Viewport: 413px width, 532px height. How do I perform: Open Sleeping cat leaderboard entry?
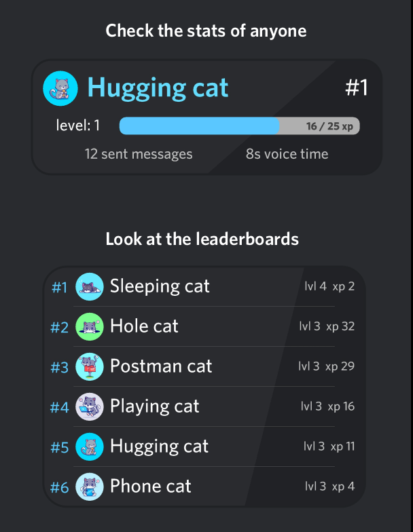pyautogui.click(x=160, y=286)
